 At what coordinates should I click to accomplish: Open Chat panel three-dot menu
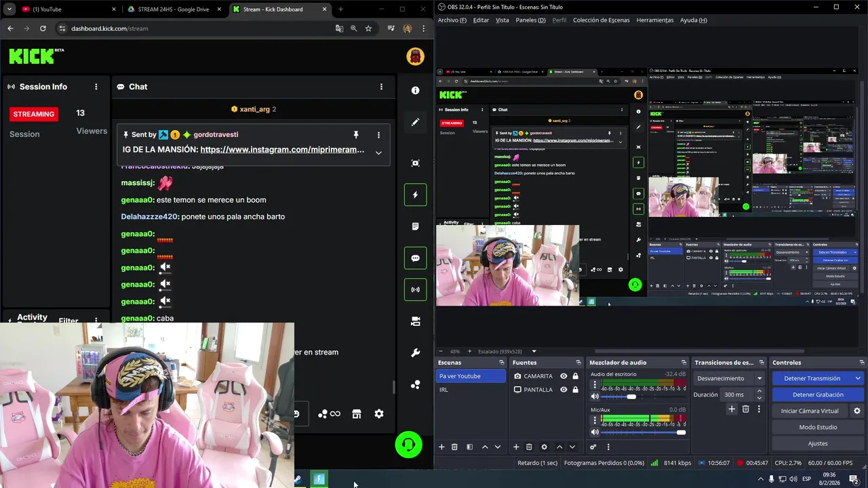(x=381, y=87)
